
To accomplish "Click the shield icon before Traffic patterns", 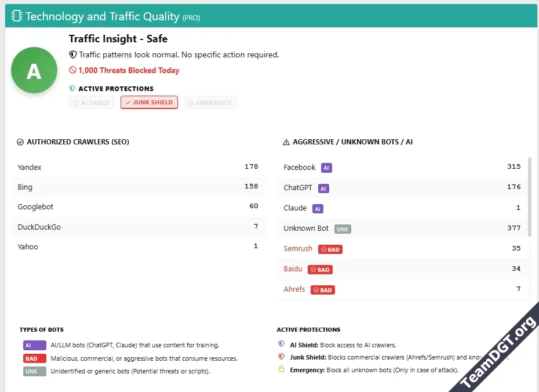I will coord(73,55).
